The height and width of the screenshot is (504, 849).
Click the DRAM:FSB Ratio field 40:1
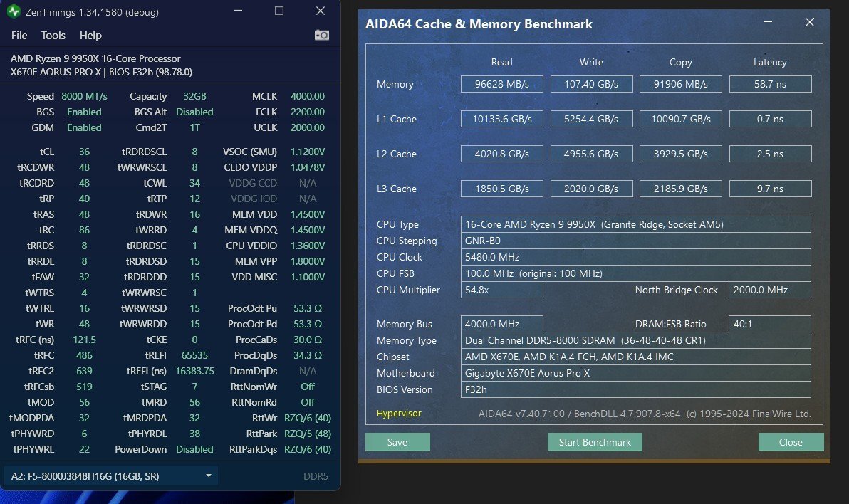770,324
